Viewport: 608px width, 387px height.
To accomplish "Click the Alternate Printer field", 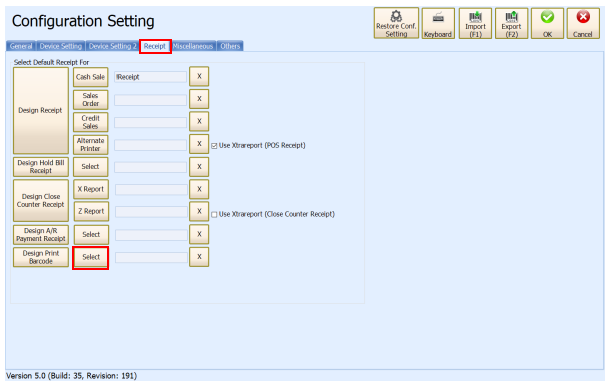I will point(150,145).
